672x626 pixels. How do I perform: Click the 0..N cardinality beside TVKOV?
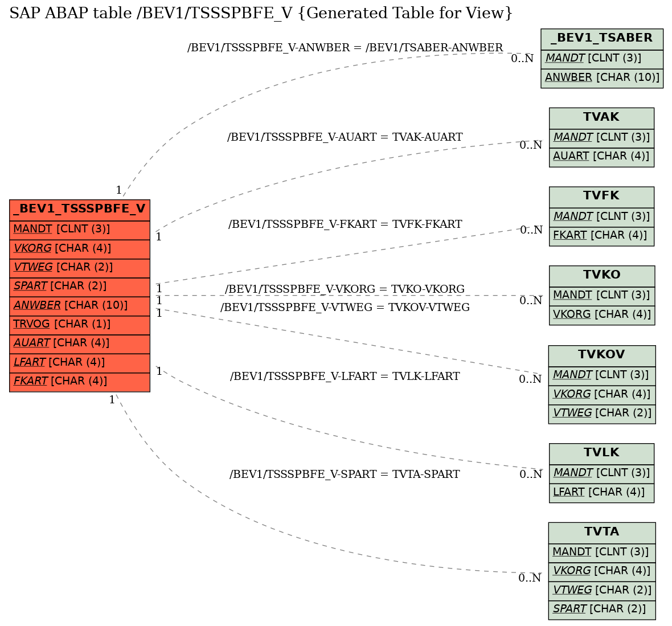click(530, 379)
